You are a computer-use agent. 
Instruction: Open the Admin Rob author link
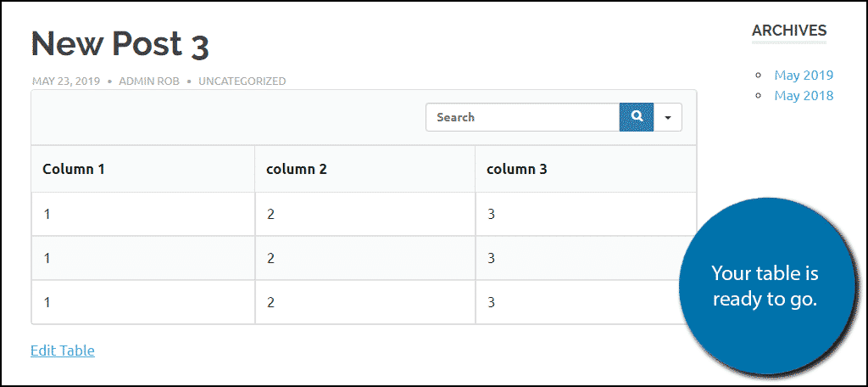(149, 81)
